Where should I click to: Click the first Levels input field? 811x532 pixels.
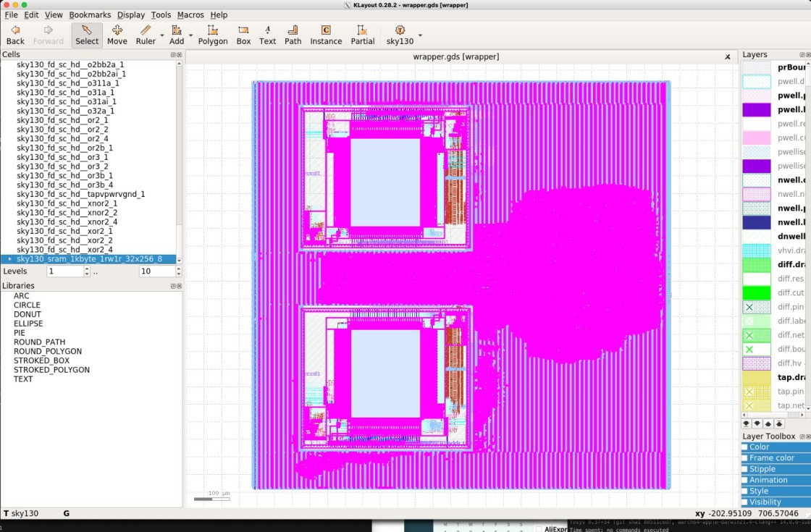click(x=65, y=271)
